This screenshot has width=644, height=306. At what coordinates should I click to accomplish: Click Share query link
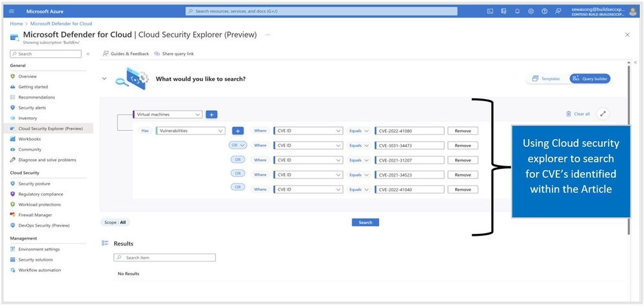pyautogui.click(x=174, y=53)
